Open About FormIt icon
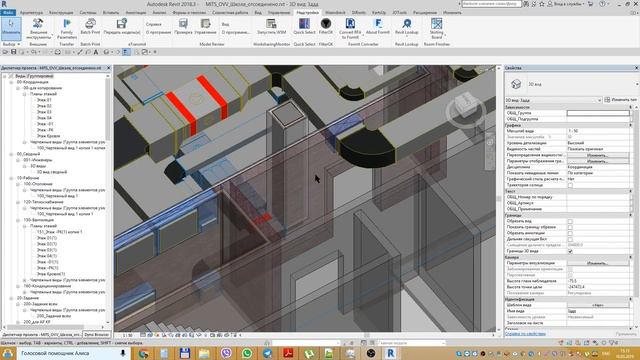 tap(378, 27)
